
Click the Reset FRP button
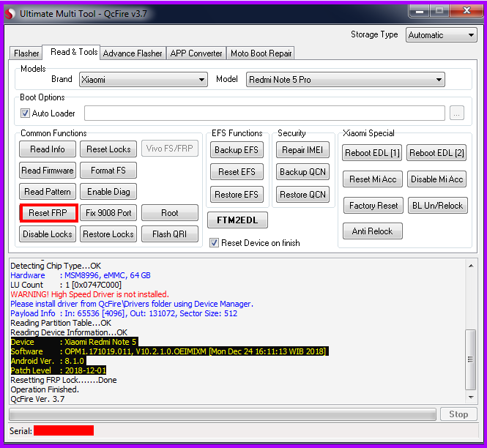[48, 213]
